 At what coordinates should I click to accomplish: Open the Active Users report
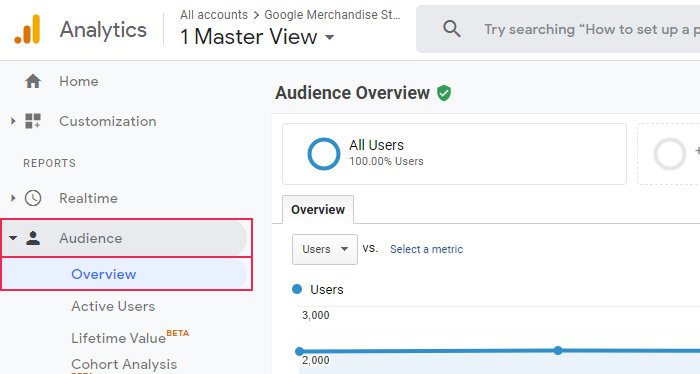coord(113,306)
